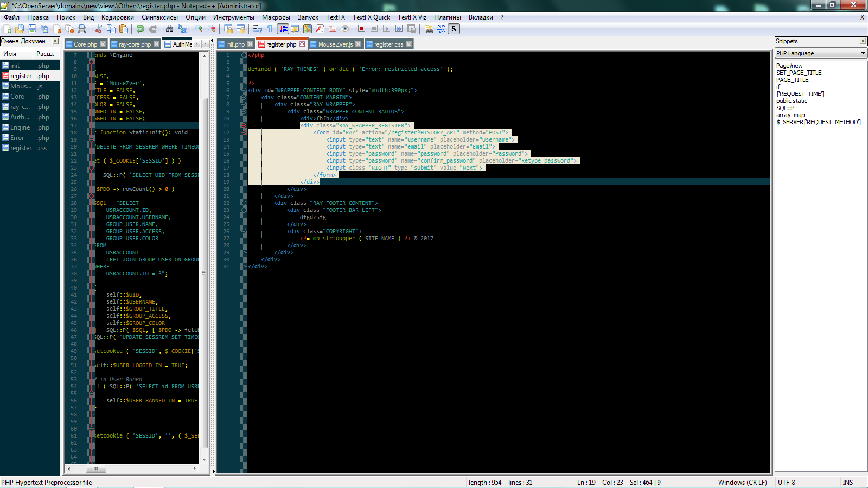
Task: Toggle the indent guide toolbar button
Action: pos(283,29)
